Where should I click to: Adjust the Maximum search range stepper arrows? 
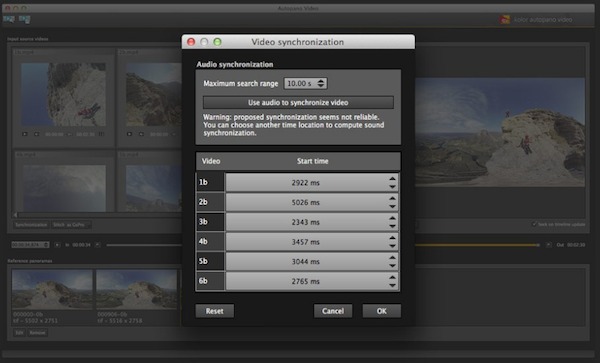coord(321,83)
